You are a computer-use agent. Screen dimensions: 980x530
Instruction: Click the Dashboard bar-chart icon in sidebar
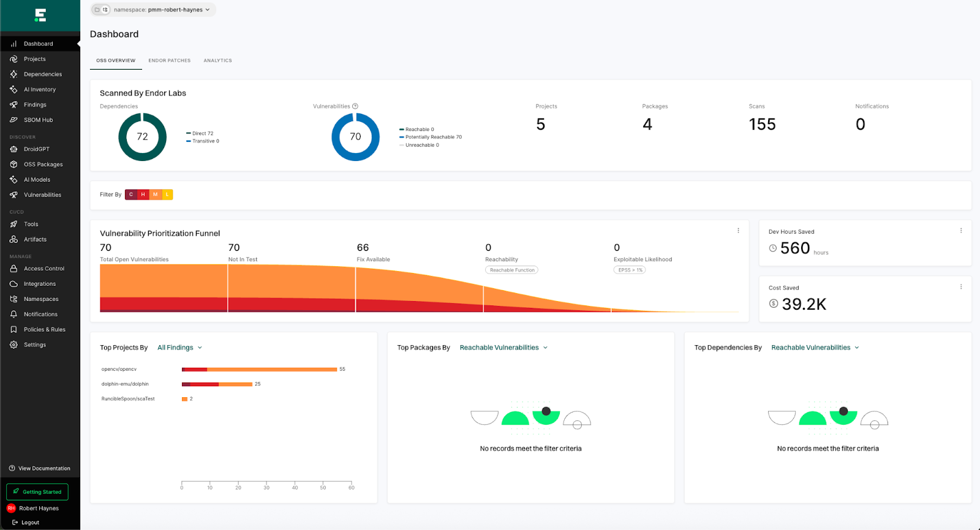[x=13, y=44]
